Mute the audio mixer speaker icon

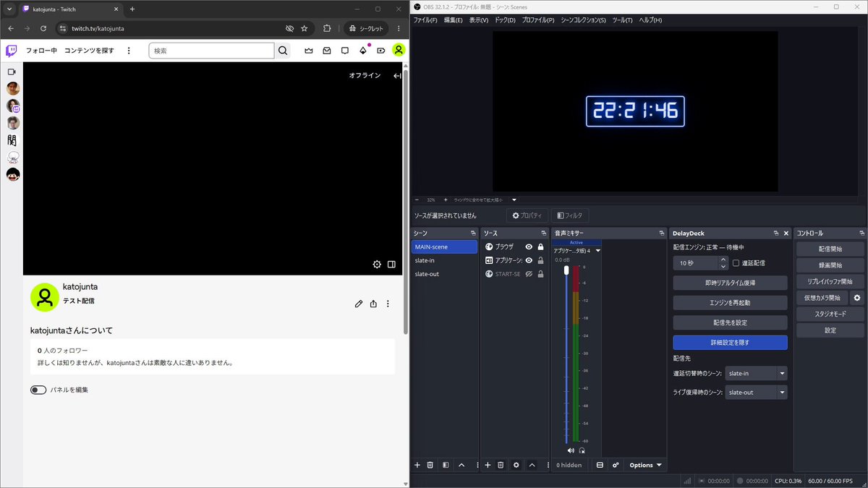pyautogui.click(x=570, y=450)
